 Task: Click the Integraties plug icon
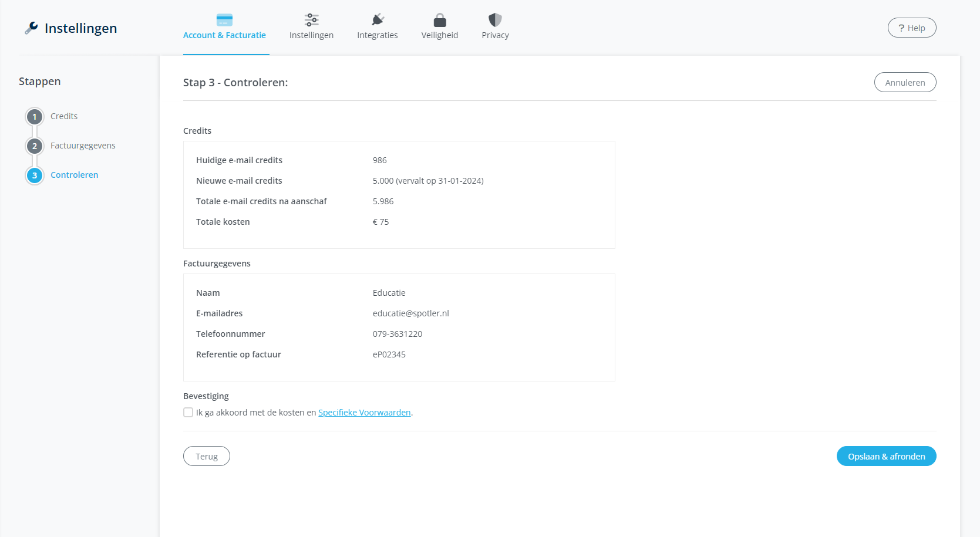[x=378, y=20]
